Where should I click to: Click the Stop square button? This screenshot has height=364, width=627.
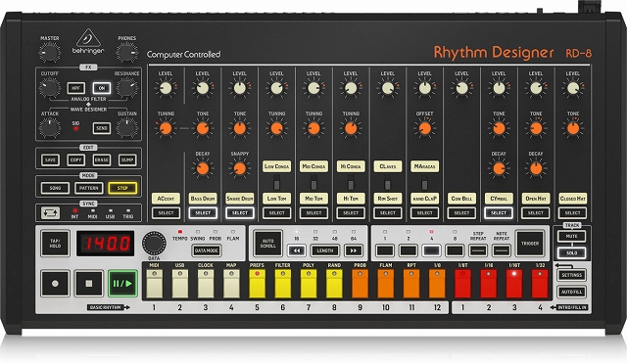click(89, 284)
